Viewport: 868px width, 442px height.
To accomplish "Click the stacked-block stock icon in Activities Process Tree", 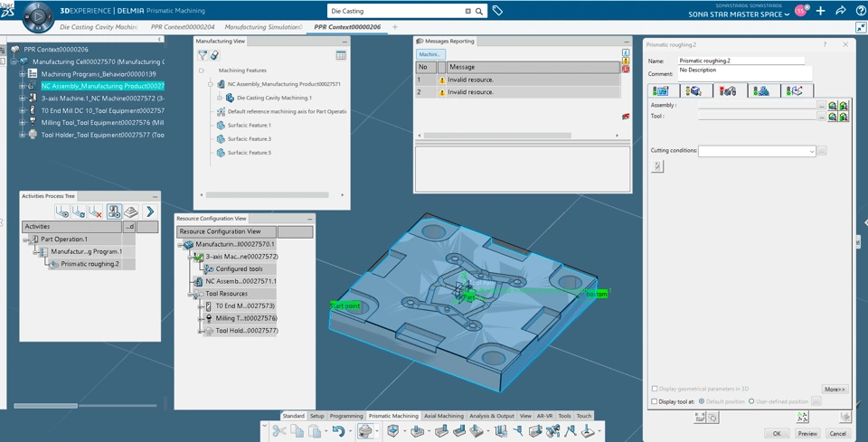I will tap(130, 212).
